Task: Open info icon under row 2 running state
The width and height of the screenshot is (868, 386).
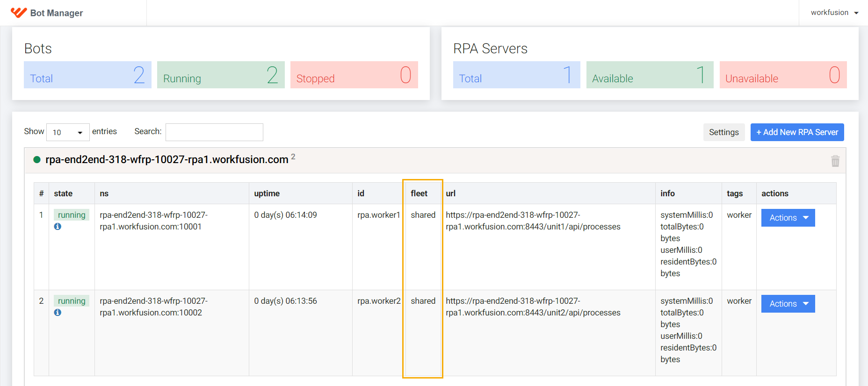Action: tap(58, 312)
